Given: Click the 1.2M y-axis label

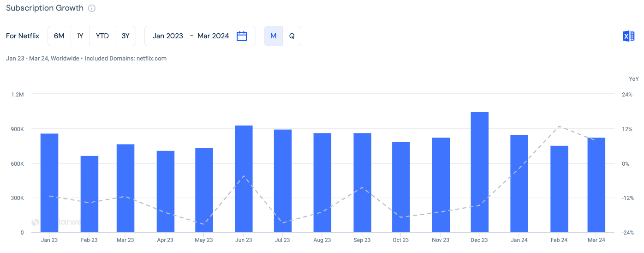Looking at the screenshot, I should (17, 95).
